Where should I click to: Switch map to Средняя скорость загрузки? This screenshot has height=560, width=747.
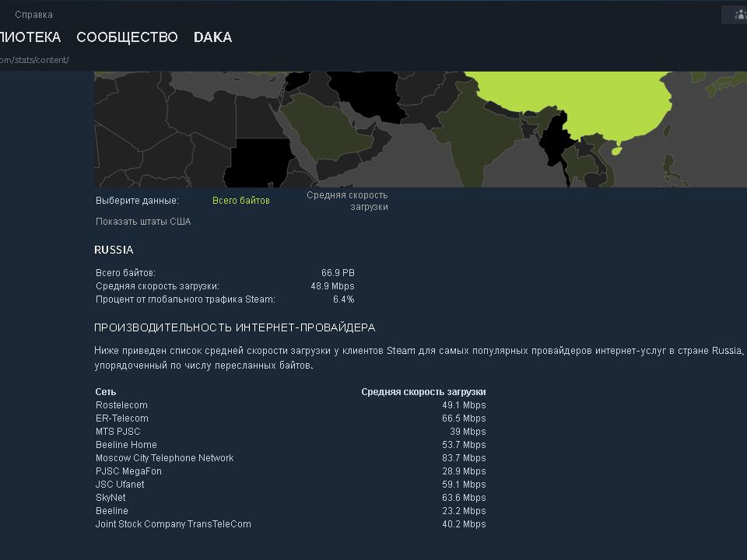tap(347, 201)
